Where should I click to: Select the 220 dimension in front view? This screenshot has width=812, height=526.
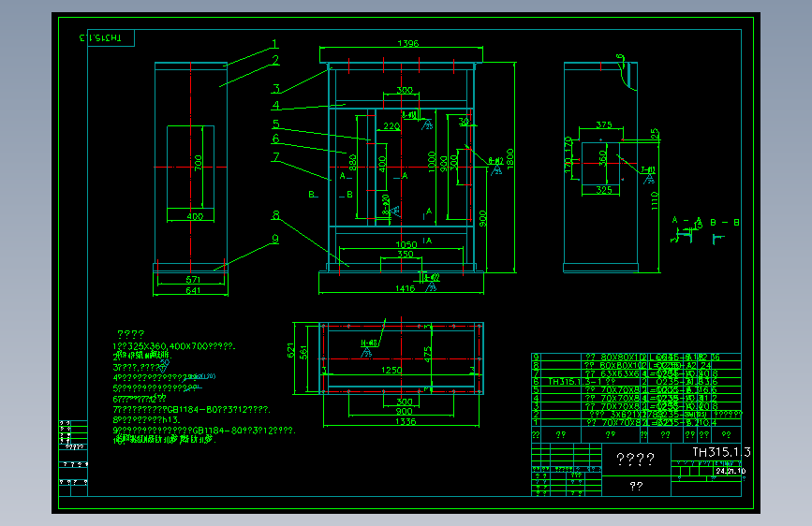(x=391, y=126)
